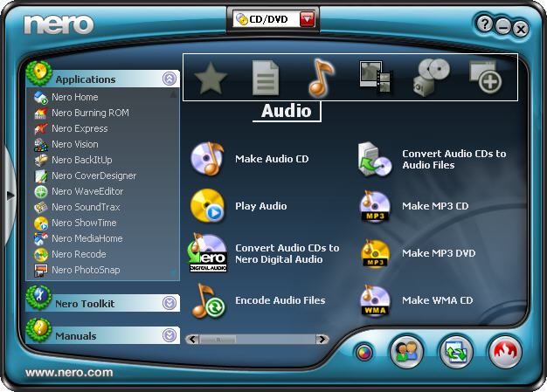Switch to the Data document category

point(266,78)
